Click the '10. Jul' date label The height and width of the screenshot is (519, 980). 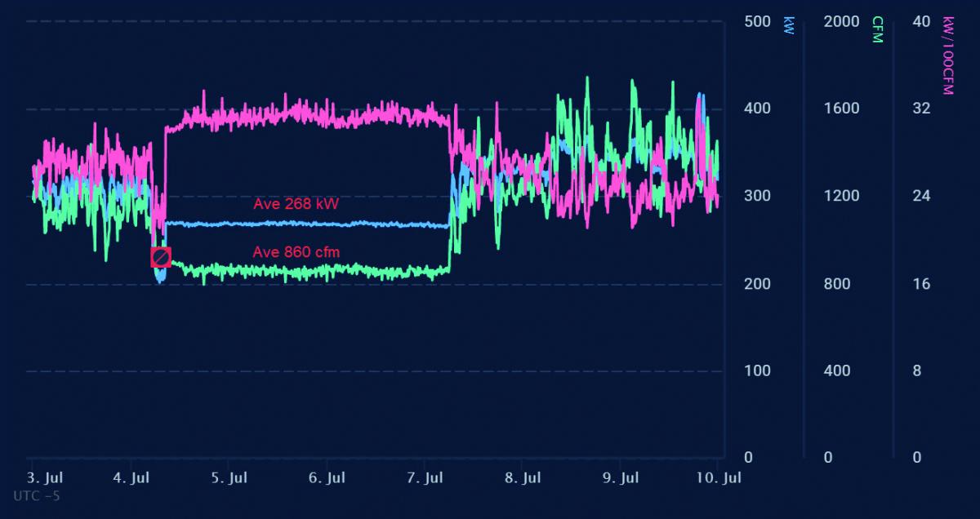(719, 478)
